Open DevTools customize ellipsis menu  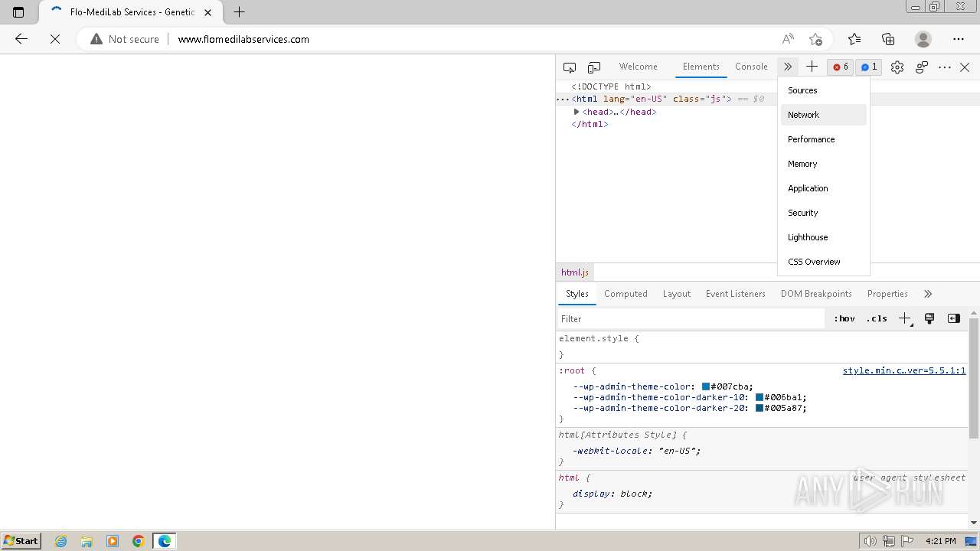point(945,67)
